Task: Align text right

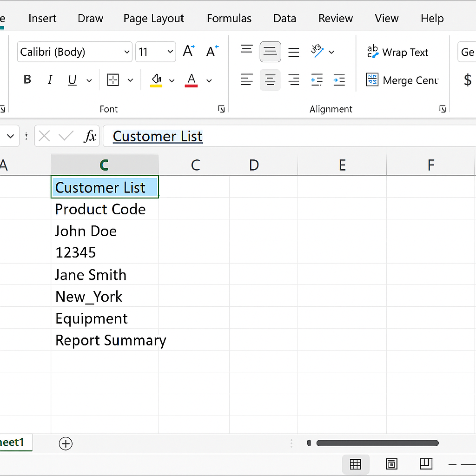Action: (x=294, y=80)
